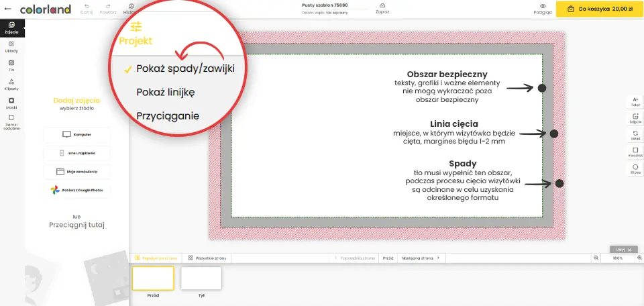Viewport: 644px width, 306px height.
Task: Select the Tył page thumbnail
Action: (201, 278)
